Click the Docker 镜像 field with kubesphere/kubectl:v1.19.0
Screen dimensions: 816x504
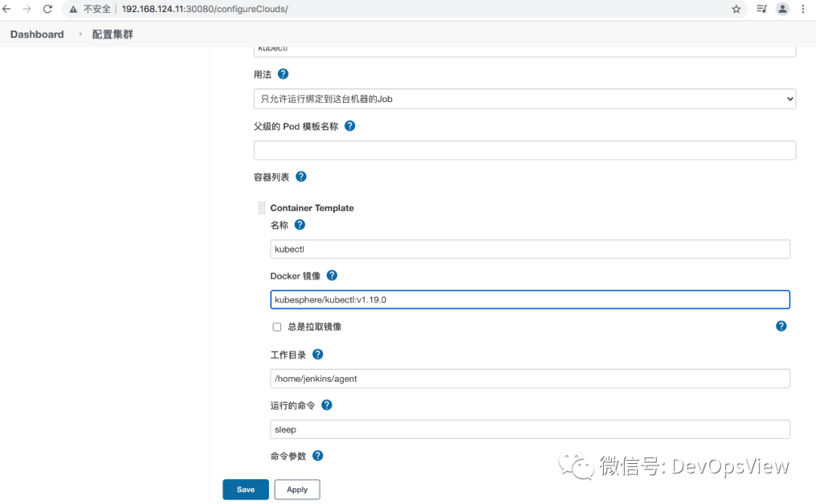pyautogui.click(x=530, y=299)
